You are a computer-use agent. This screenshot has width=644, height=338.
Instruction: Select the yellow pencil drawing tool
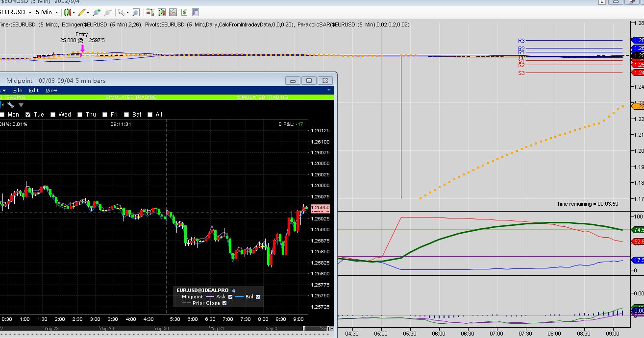(82, 12)
